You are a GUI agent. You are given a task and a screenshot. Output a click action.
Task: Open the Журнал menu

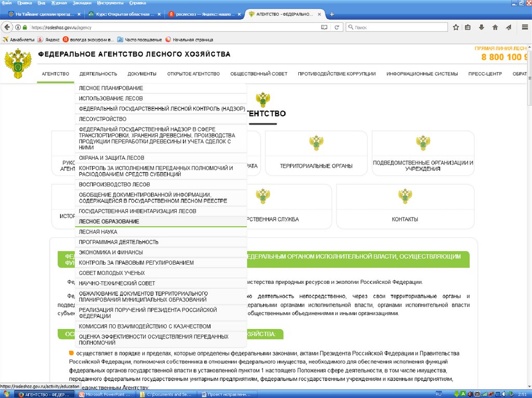coord(59,3)
